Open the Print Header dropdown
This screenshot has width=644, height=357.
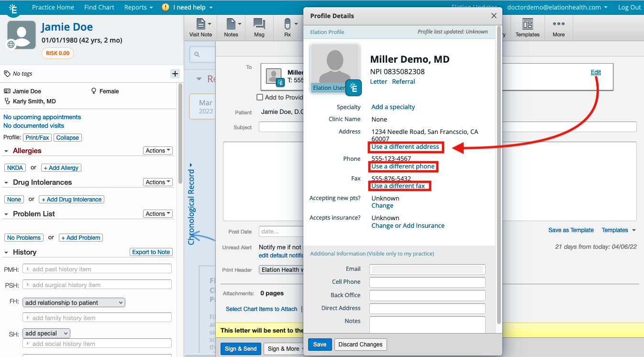(x=281, y=270)
